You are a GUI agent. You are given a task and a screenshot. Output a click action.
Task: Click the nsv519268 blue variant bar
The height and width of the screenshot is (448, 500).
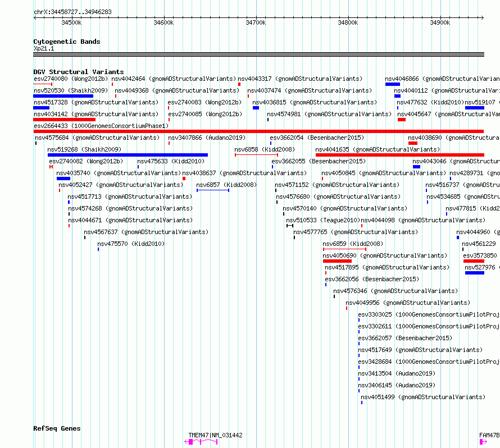[x=128, y=155]
